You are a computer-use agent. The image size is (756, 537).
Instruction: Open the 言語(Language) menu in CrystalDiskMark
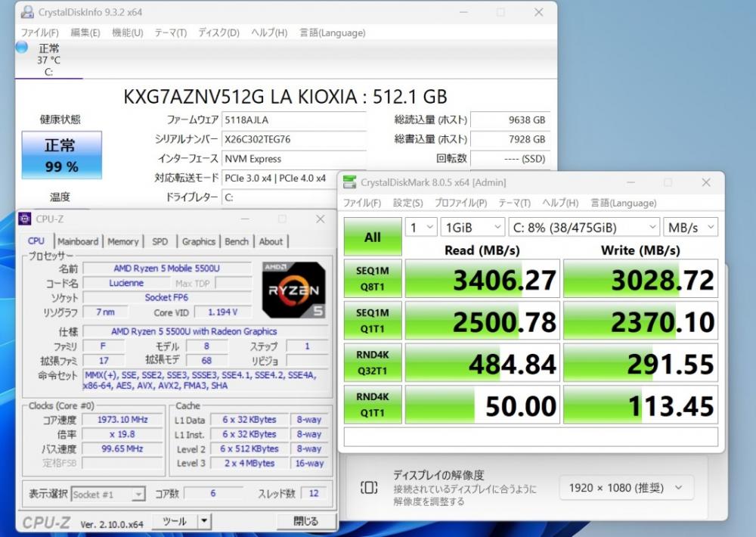(x=624, y=203)
